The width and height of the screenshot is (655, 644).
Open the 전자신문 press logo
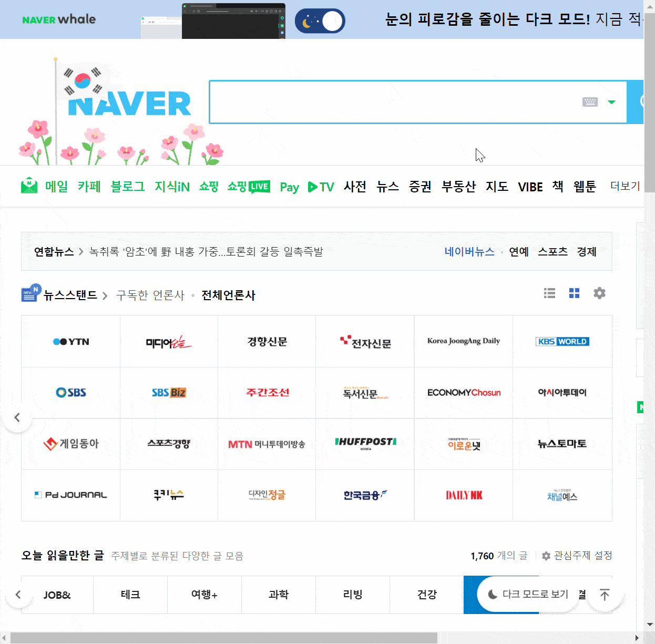(365, 341)
